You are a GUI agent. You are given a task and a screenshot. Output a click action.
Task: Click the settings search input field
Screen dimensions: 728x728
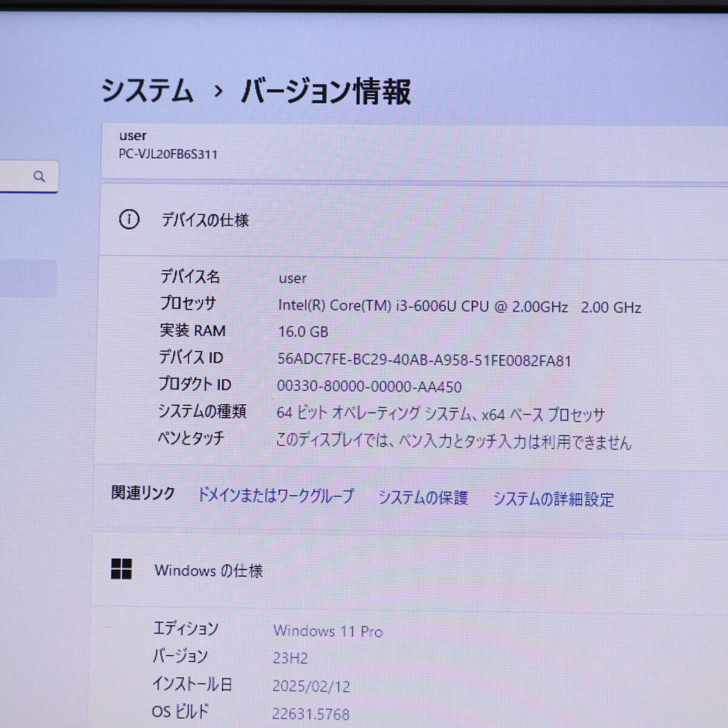(29, 177)
